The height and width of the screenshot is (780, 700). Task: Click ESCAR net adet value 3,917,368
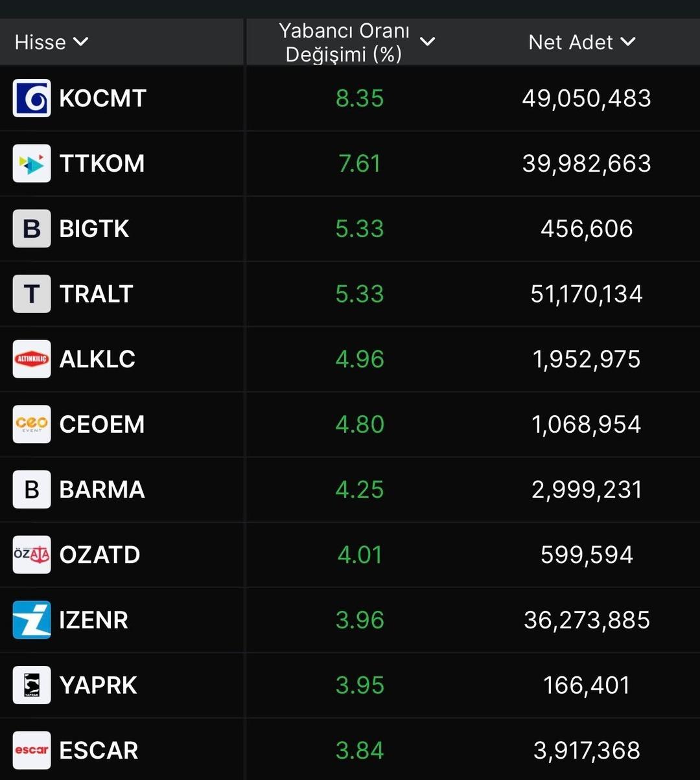point(586,750)
